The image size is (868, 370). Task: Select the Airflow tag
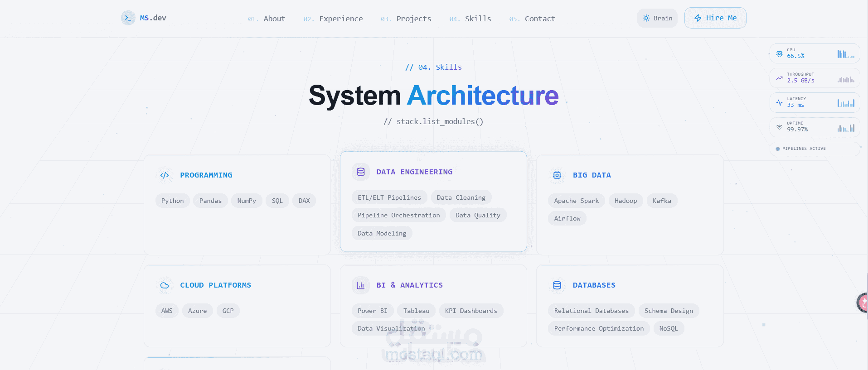click(x=567, y=218)
